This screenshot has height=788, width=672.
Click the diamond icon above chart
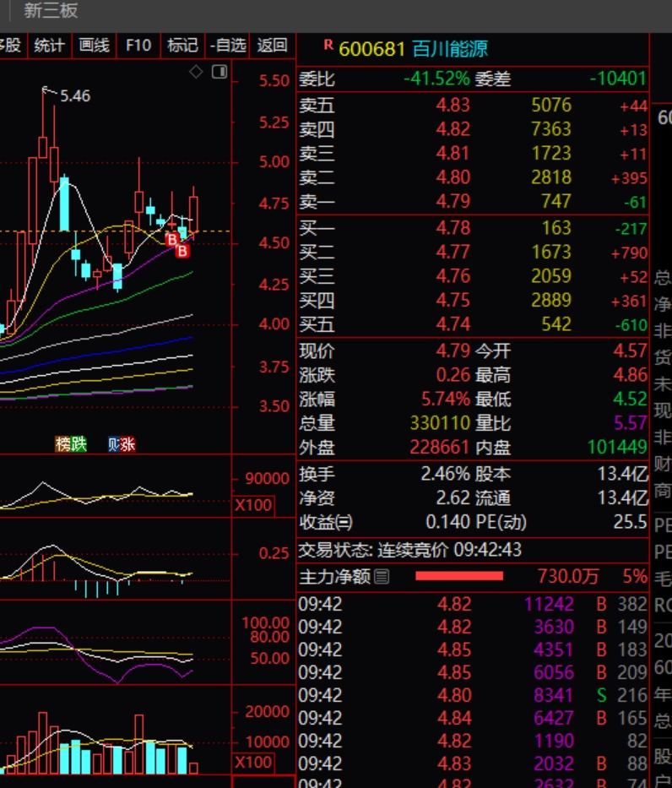(x=196, y=72)
